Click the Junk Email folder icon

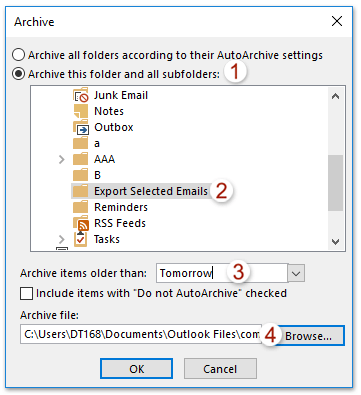pyautogui.click(x=81, y=95)
